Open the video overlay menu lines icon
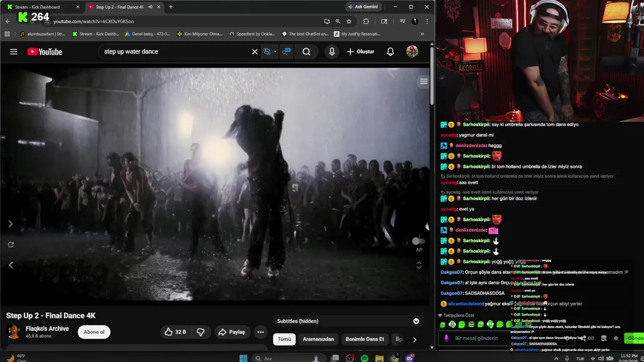This screenshot has width=644, height=362. [x=424, y=81]
